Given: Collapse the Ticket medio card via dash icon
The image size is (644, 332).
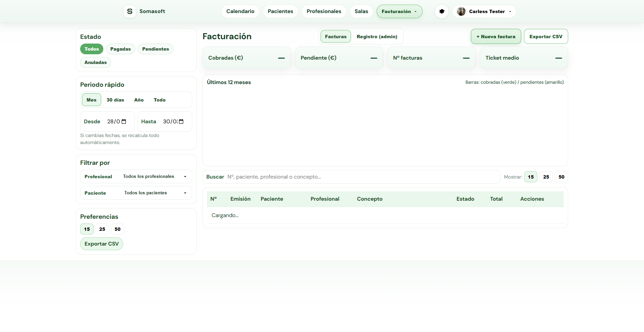Looking at the screenshot, I should pyautogui.click(x=558, y=58).
